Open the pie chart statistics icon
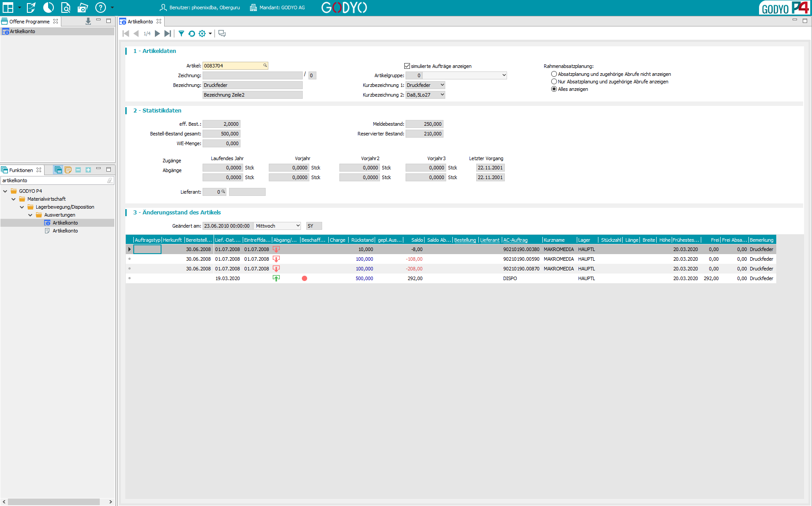 49,7
